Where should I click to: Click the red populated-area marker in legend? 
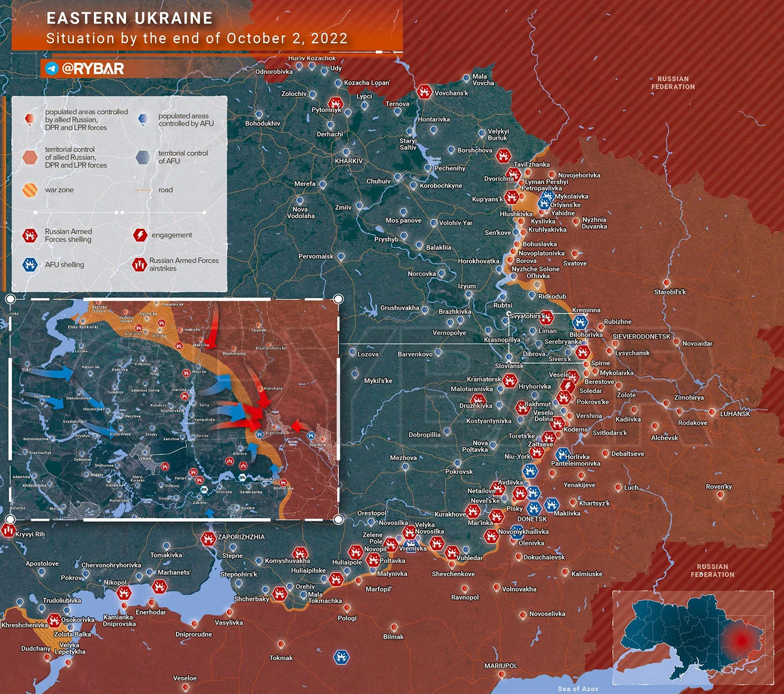(x=30, y=119)
